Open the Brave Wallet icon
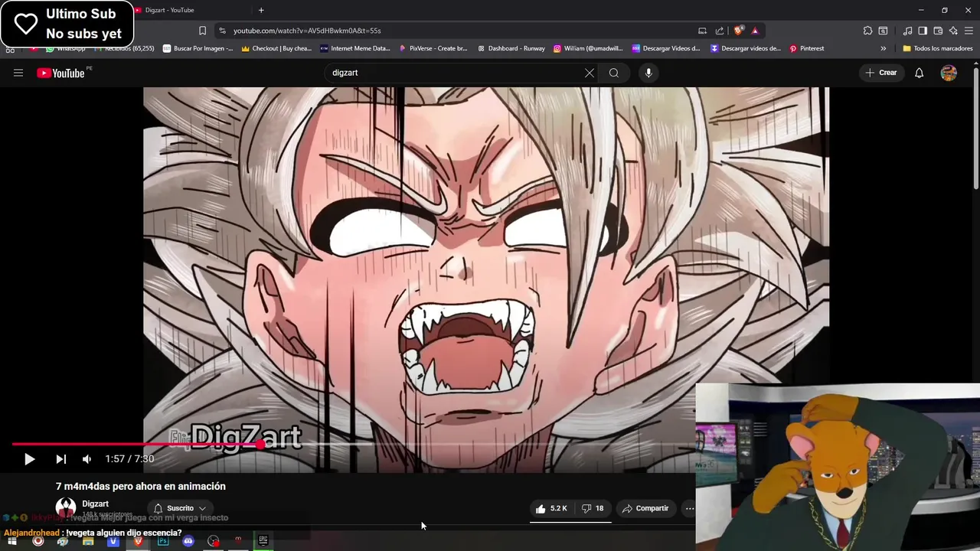 pos(938,31)
